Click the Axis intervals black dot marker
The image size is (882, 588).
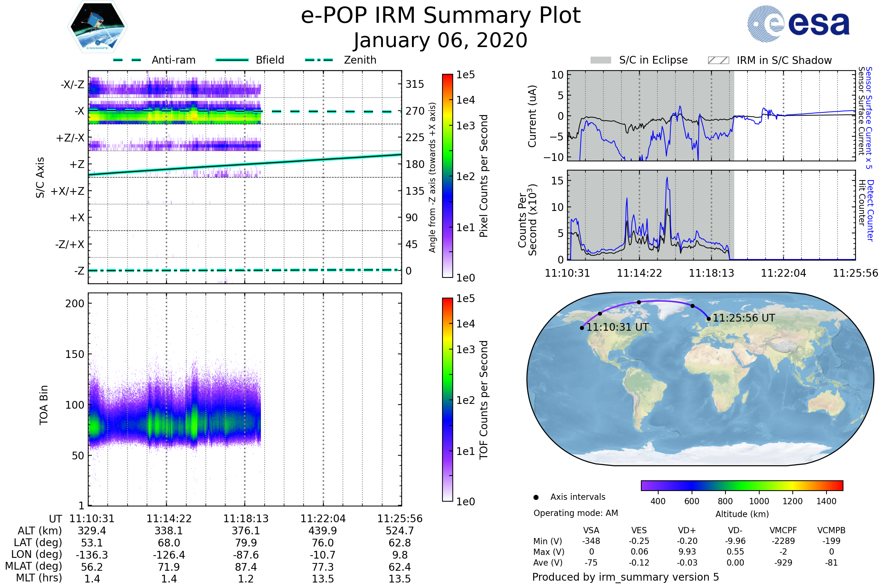(x=536, y=497)
